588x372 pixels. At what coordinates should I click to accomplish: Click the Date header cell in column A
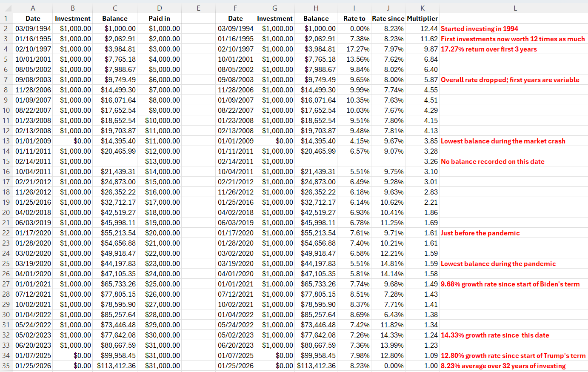point(33,18)
